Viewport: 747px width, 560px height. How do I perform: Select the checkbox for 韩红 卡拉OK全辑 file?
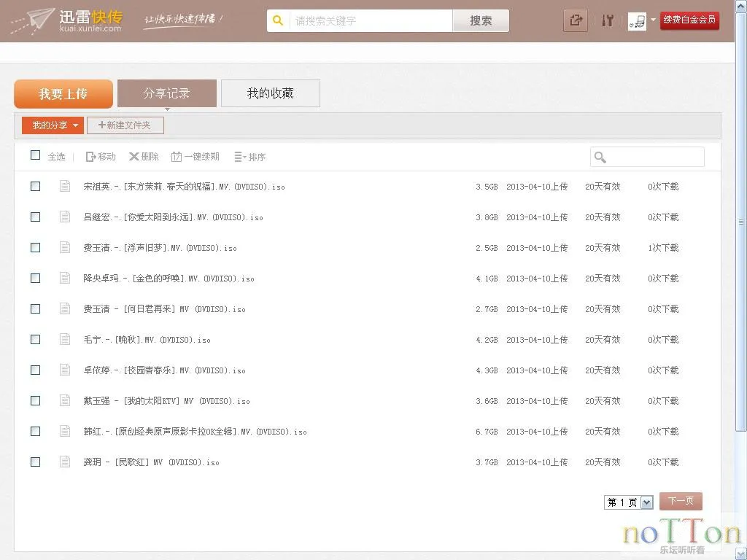35,431
